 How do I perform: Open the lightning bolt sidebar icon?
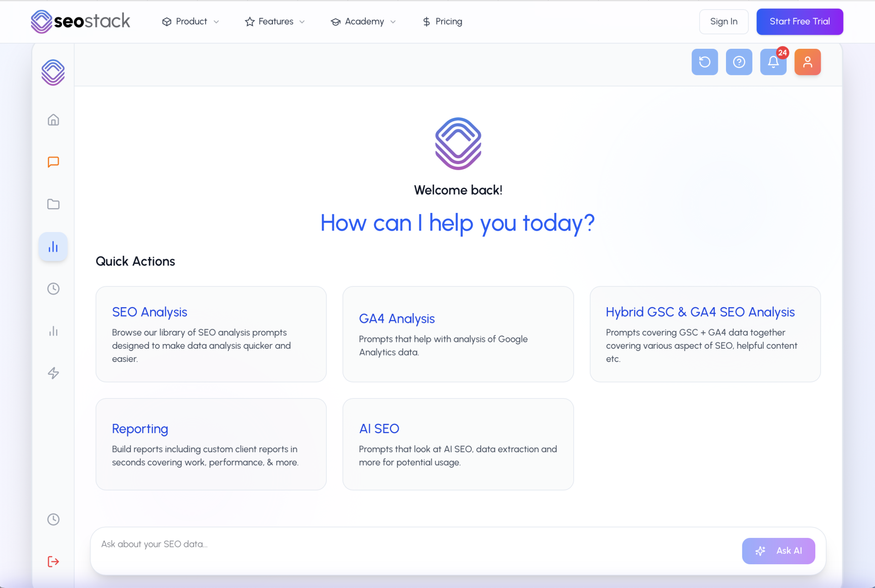pyautogui.click(x=53, y=373)
